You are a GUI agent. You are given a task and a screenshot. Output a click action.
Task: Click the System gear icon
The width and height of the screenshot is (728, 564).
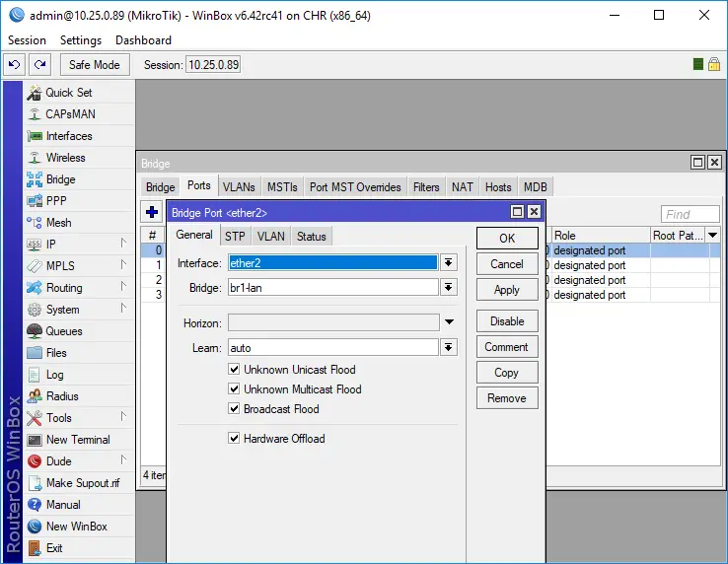pos(35,310)
